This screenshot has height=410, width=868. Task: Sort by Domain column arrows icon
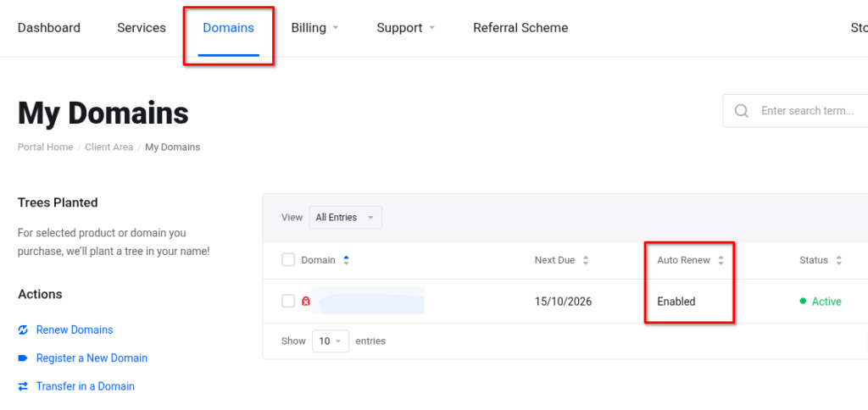[x=346, y=260]
